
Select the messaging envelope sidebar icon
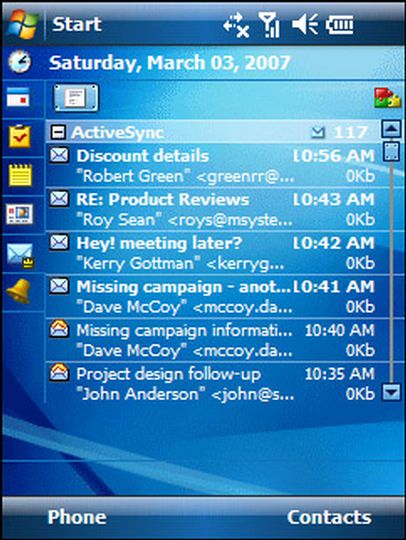20,256
